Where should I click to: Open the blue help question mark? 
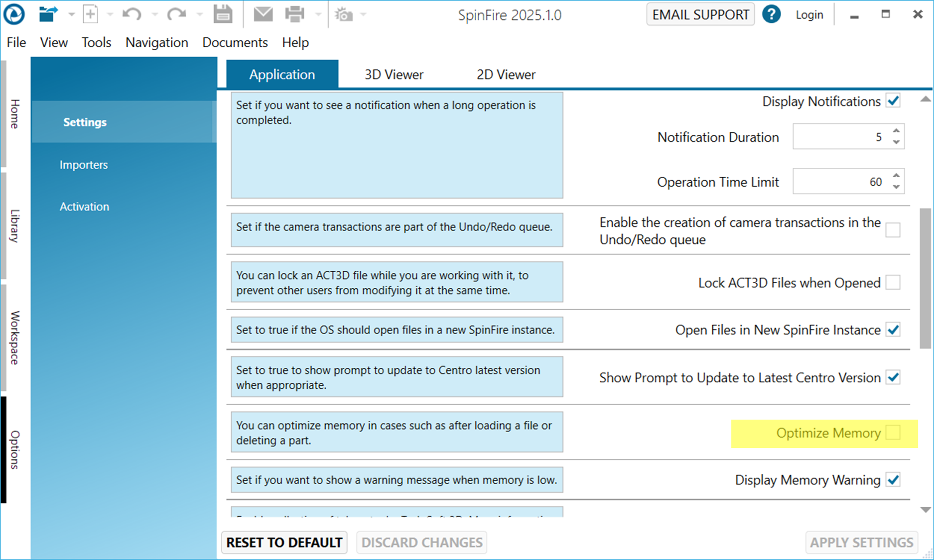point(771,14)
